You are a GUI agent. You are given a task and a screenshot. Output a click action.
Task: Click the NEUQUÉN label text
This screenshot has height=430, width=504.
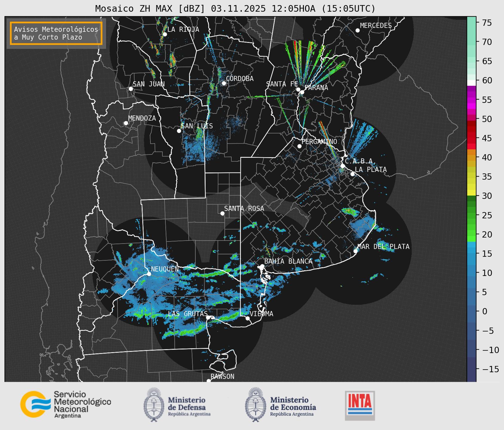coord(165,269)
